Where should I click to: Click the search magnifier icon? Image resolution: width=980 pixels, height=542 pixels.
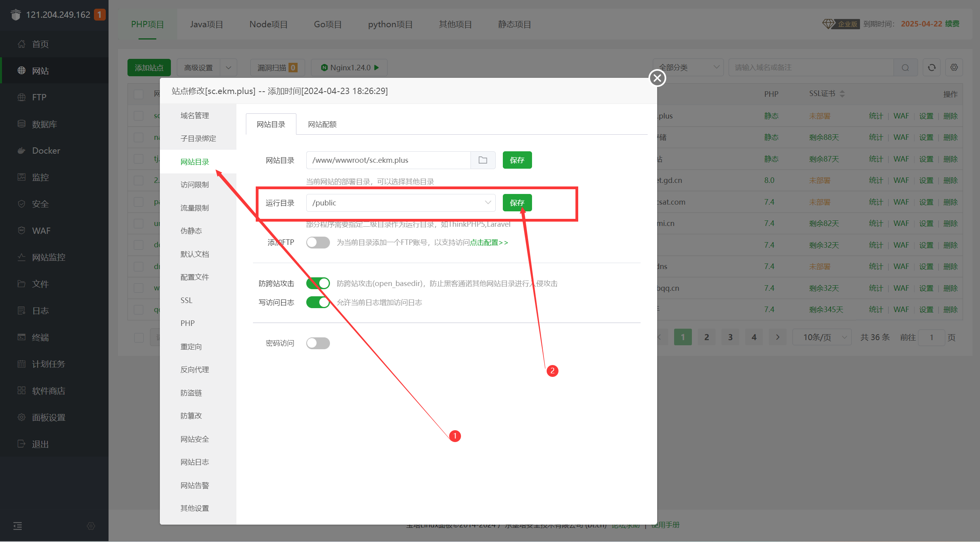[x=905, y=68]
